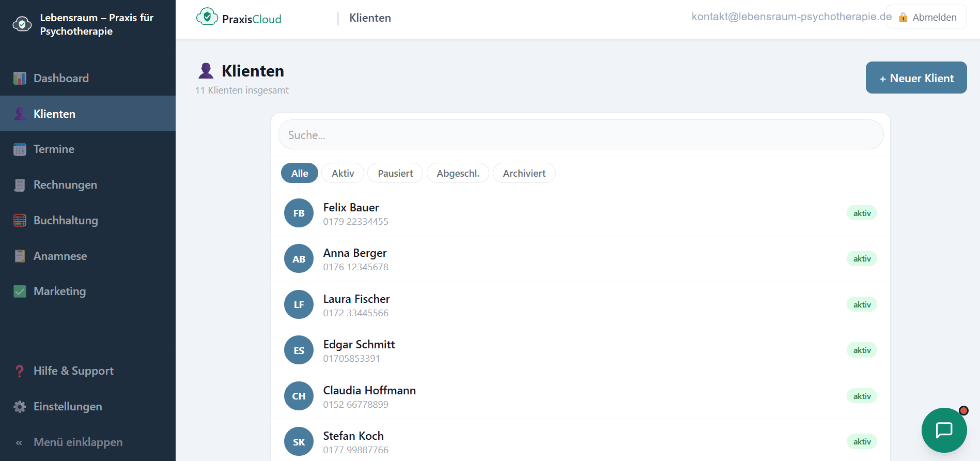Click the Neuer Klient button

coord(916,78)
